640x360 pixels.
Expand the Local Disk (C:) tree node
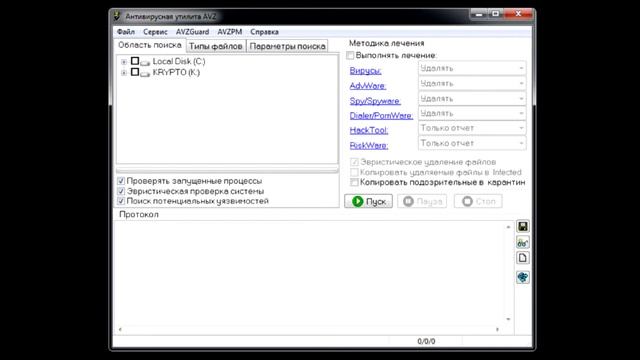(x=124, y=62)
